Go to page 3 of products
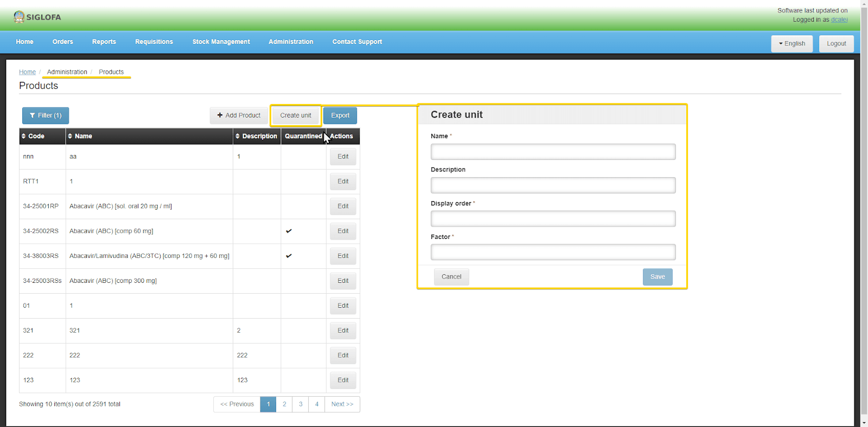The width and height of the screenshot is (868, 427). point(301,404)
